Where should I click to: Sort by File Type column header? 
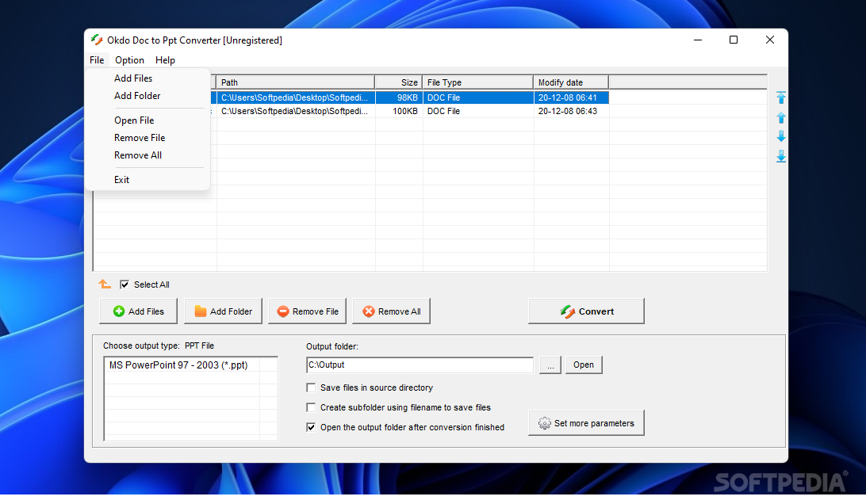(x=477, y=82)
